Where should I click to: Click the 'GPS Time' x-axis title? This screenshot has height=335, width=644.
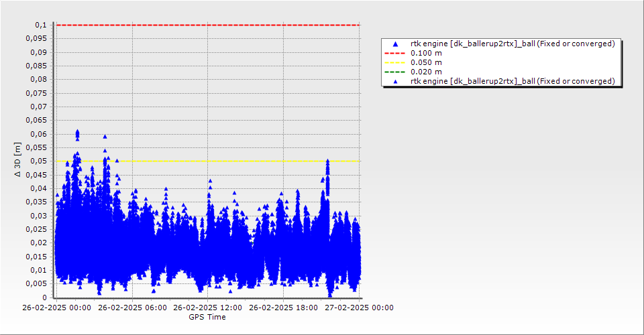(207, 317)
